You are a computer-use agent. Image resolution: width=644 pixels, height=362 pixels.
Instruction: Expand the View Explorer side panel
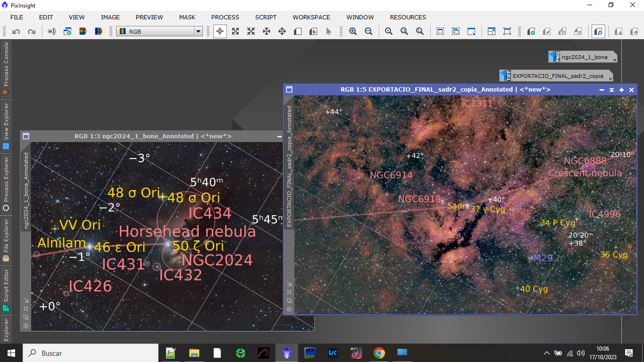click(x=6, y=127)
